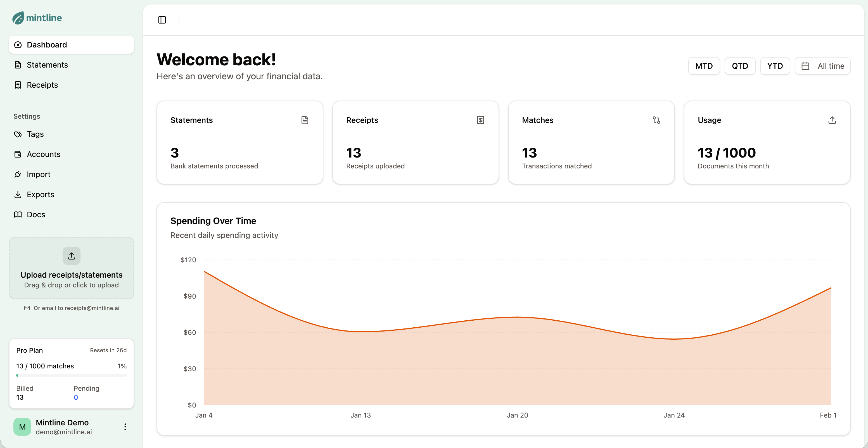This screenshot has width=868, height=448.
Task: Click the mintline leaf logo
Action: 18,18
